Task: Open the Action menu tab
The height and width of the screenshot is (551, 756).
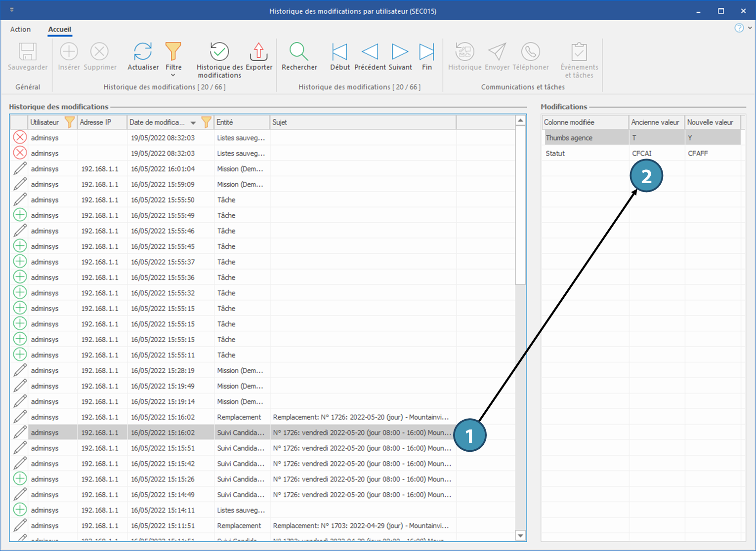Action: point(20,29)
